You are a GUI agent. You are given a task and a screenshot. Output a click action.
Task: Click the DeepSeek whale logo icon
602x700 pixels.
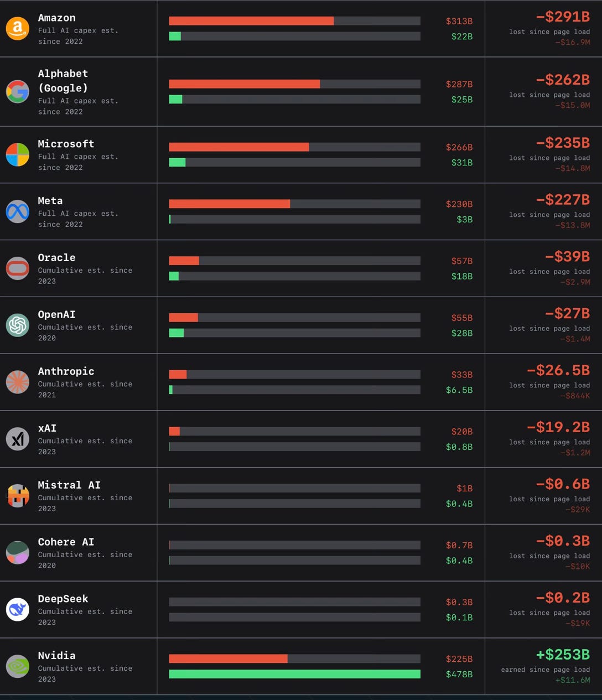(18, 610)
